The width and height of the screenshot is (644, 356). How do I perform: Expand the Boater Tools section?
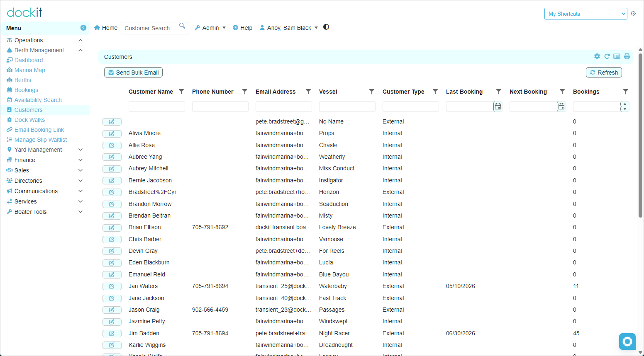point(80,212)
